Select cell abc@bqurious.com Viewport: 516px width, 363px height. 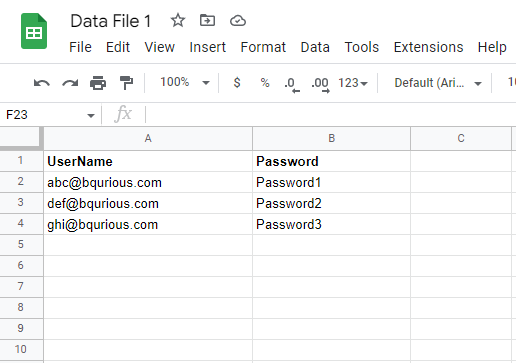(148, 182)
